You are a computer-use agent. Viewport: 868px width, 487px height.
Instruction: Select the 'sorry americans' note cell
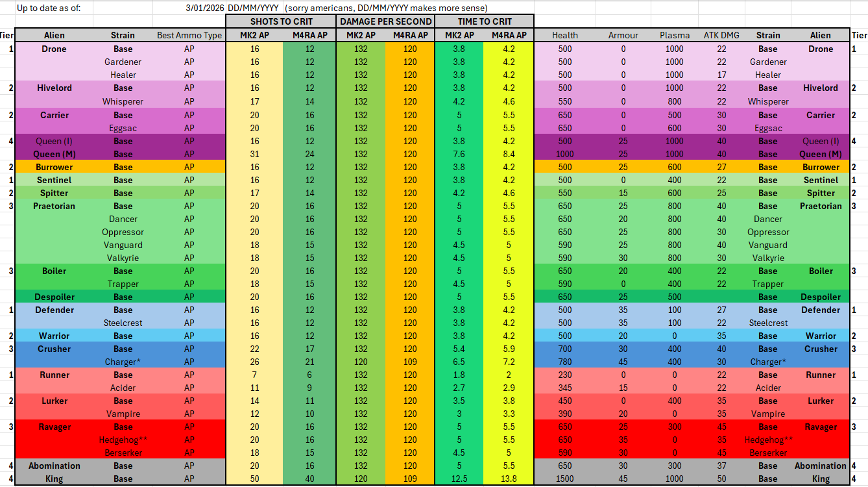point(386,8)
